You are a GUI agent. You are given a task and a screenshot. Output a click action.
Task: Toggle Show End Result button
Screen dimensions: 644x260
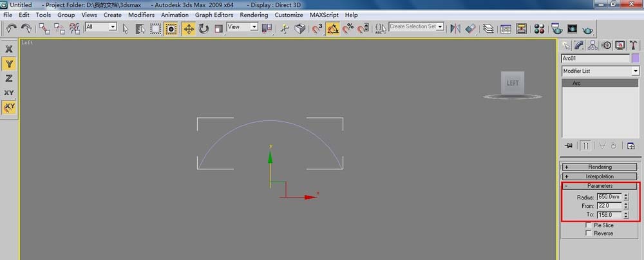coord(586,146)
